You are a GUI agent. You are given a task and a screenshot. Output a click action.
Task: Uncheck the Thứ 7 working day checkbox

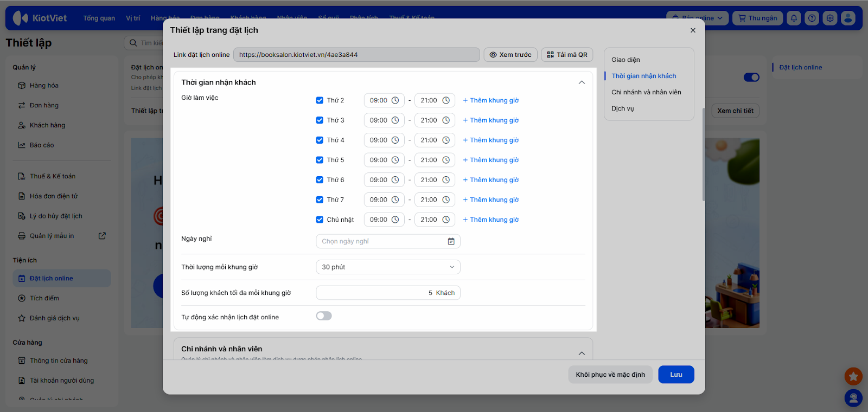320,199
